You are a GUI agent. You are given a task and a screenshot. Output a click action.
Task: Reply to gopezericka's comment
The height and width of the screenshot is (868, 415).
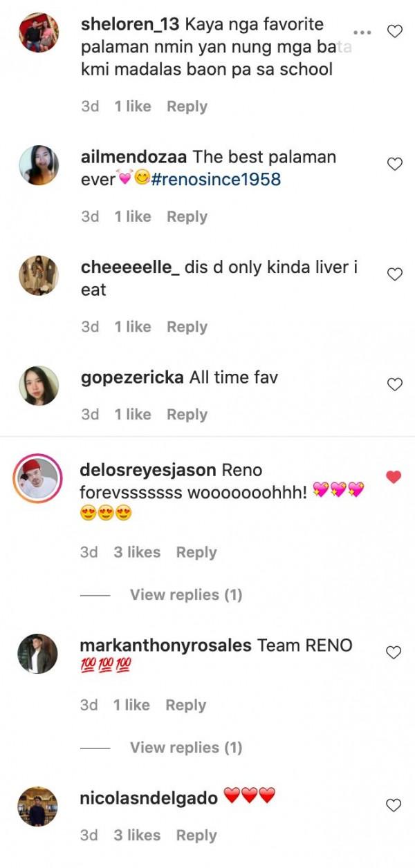[x=187, y=415]
